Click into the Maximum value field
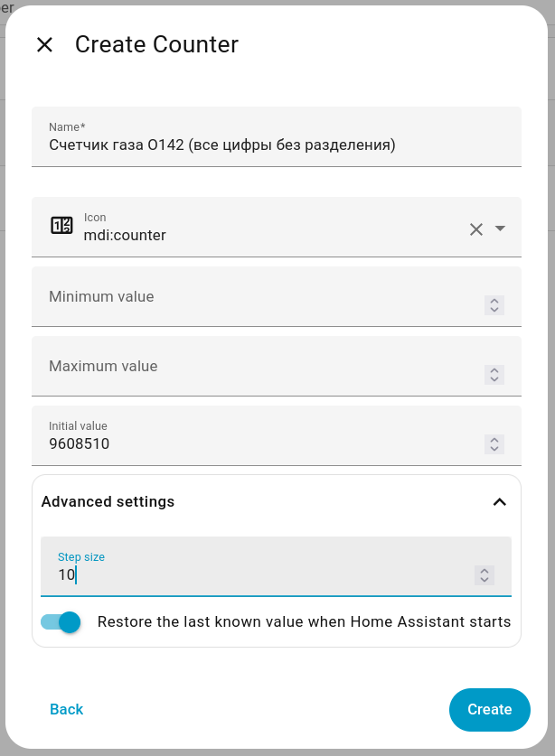 click(253, 367)
